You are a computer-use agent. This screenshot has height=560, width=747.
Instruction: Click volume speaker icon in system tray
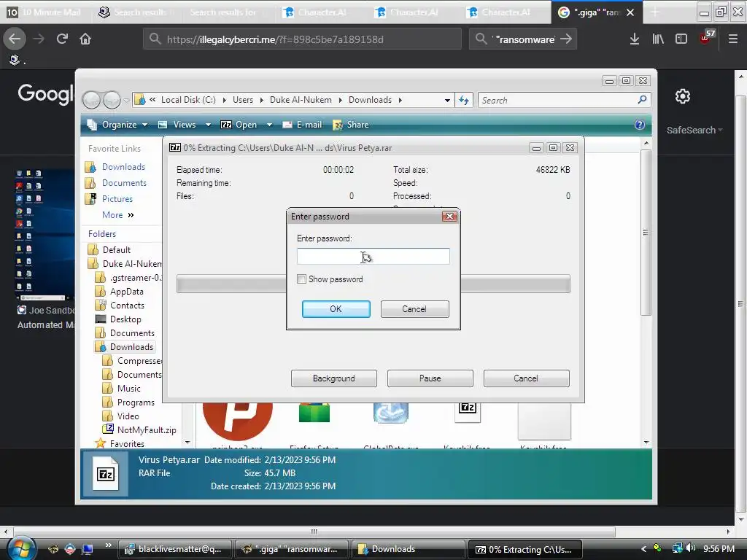pos(691,548)
